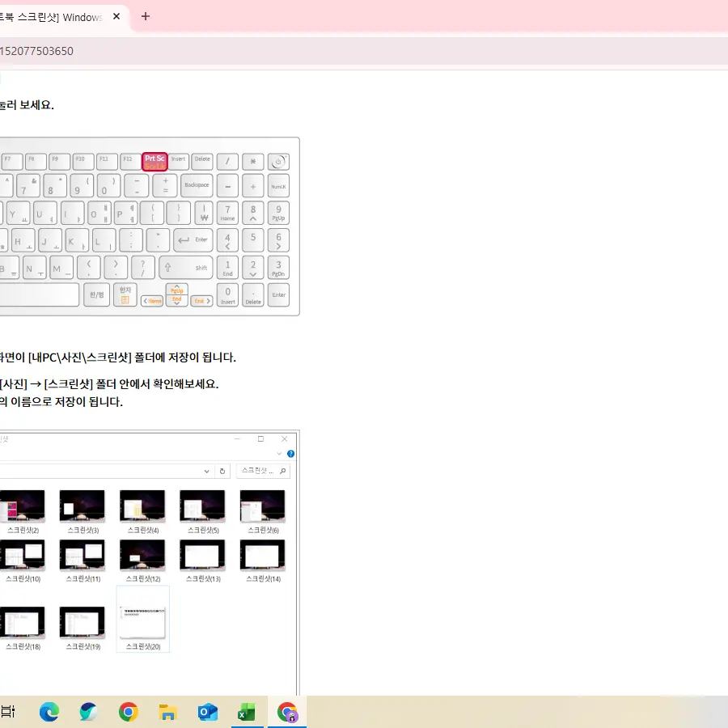Click the blue help icon in explorer window

coord(290,454)
